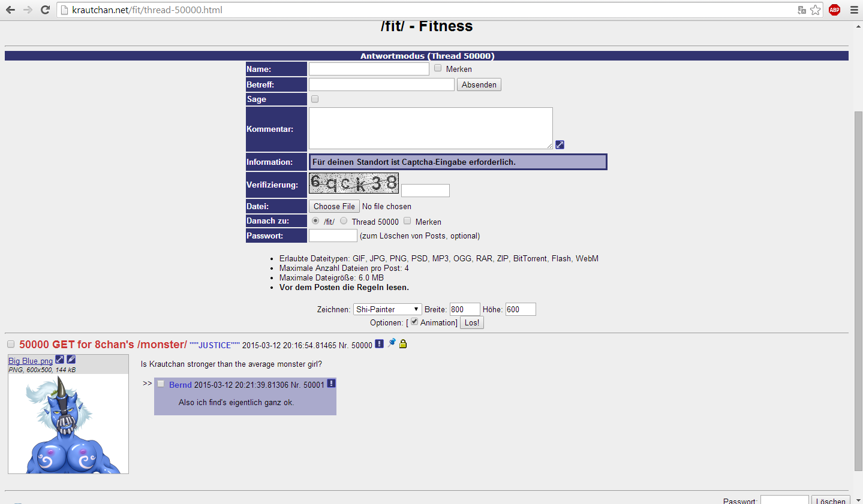This screenshot has height=504, width=863.
Task: Click 'Antwortmodus (Thread 50000)' header bar
Action: pyautogui.click(x=427, y=56)
